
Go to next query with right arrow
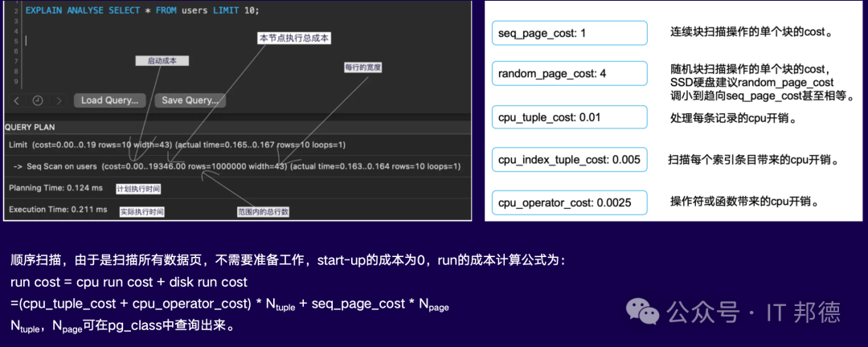(x=59, y=100)
